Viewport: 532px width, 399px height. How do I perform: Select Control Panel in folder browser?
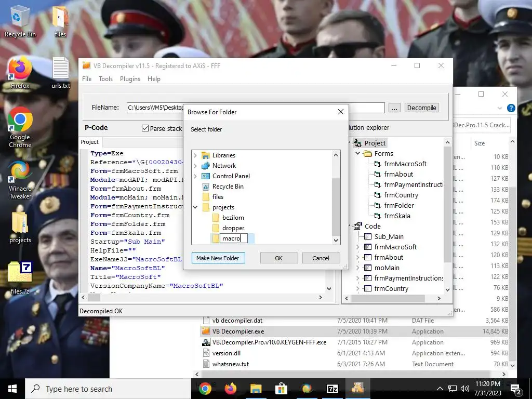(231, 176)
